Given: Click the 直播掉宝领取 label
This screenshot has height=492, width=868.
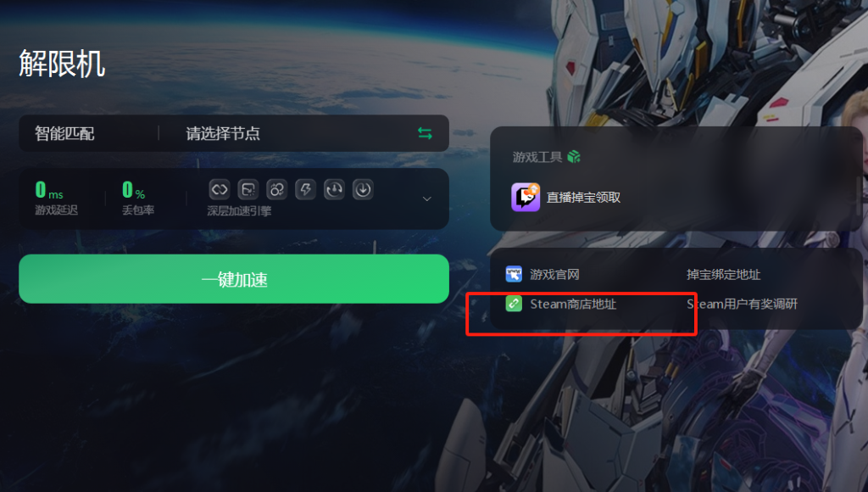Looking at the screenshot, I should point(583,198).
